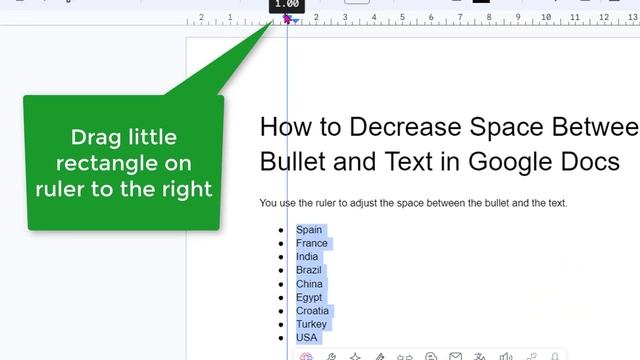
Task: Click the ruler at the 8 mark
Action: (489, 18)
